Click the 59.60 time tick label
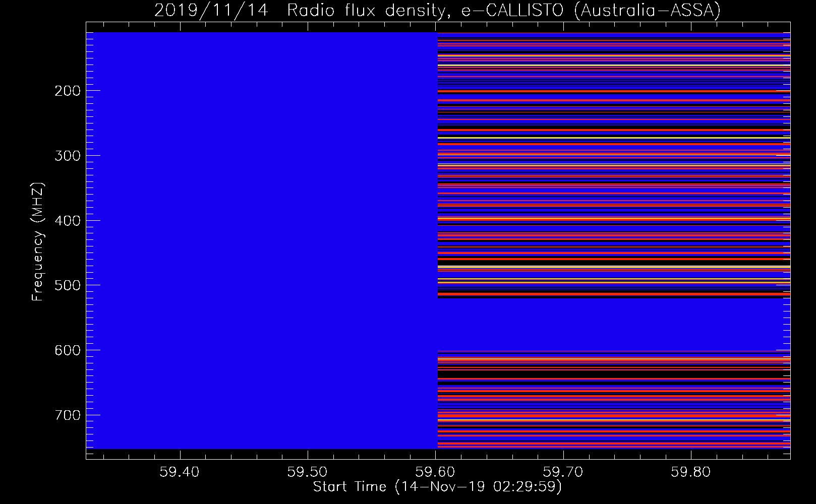The height and width of the screenshot is (504, 816). point(435,472)
